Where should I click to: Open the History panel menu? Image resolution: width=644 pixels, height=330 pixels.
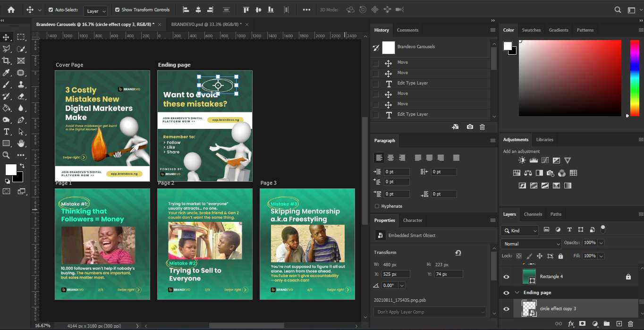[x=493, y=30]
